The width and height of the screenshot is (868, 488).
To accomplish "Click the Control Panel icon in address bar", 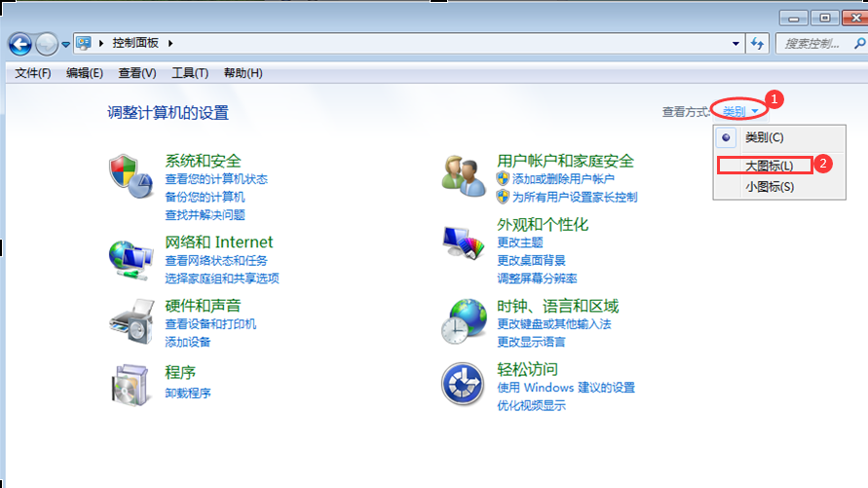I will (84, 43).
